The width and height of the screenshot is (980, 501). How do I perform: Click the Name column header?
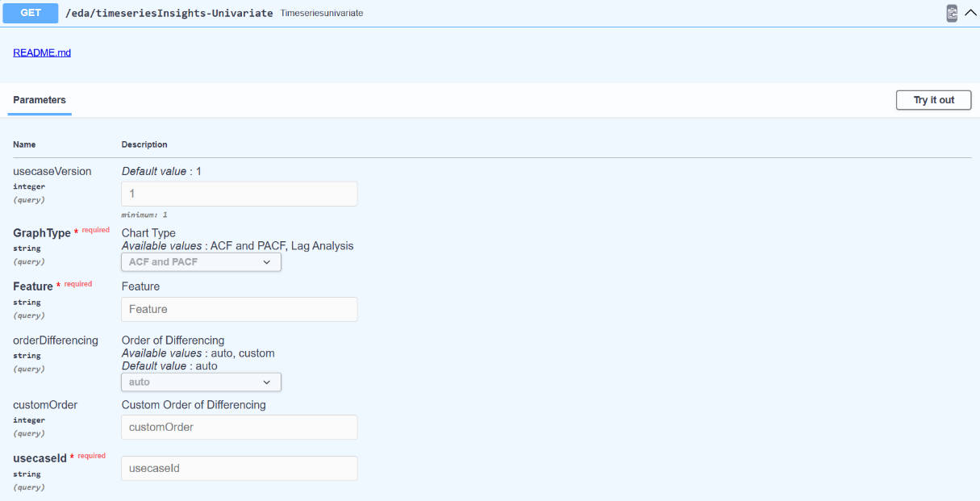tap(24, 144)
